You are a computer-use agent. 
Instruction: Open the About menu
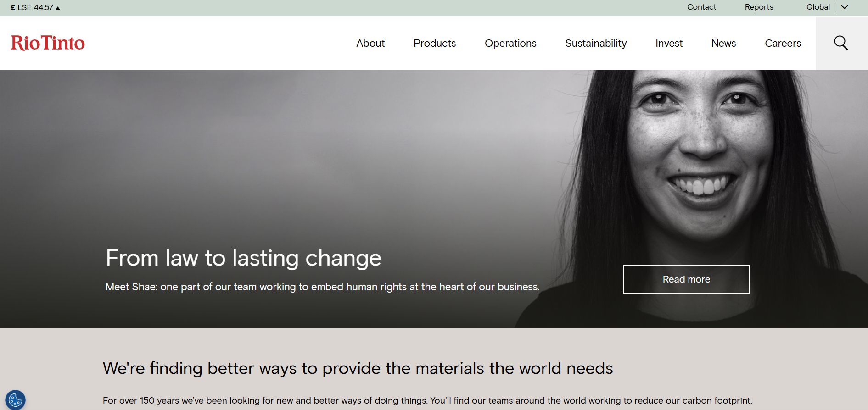370,43
